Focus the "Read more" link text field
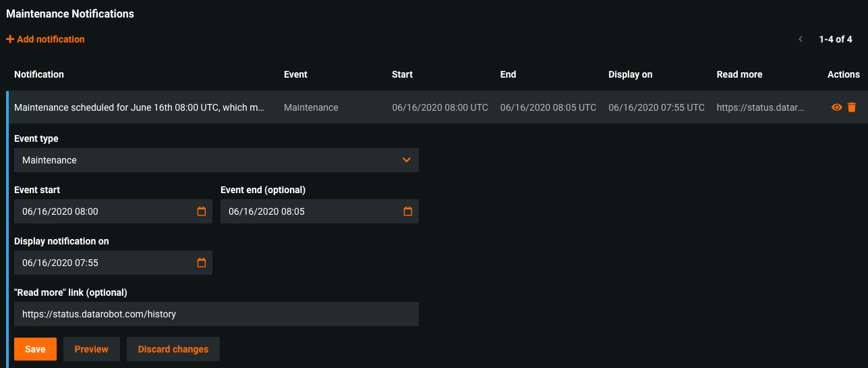This screenshot has width=868, height=368. (216, 314)
